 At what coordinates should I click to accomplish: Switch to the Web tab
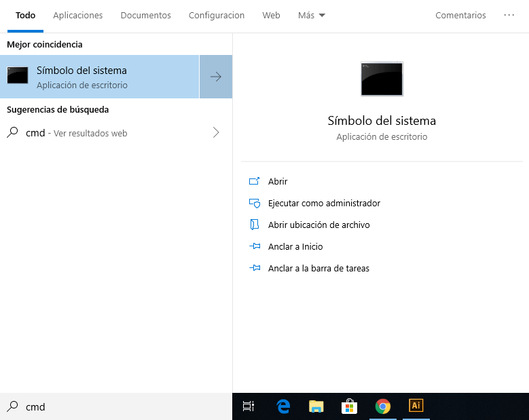click(x=271, y=16)
